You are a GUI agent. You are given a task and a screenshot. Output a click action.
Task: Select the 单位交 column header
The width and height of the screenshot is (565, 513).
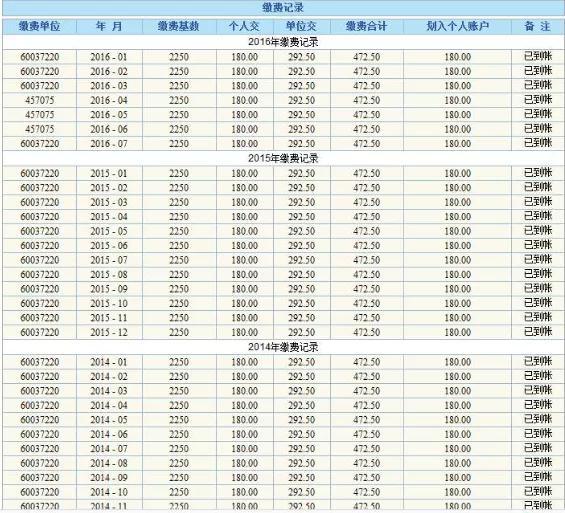click(301, 26)
